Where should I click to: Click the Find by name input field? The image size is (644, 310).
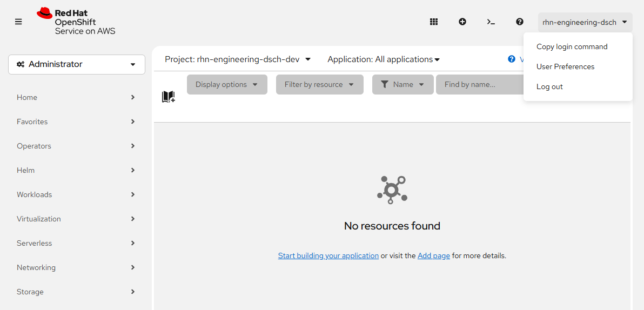478,85
